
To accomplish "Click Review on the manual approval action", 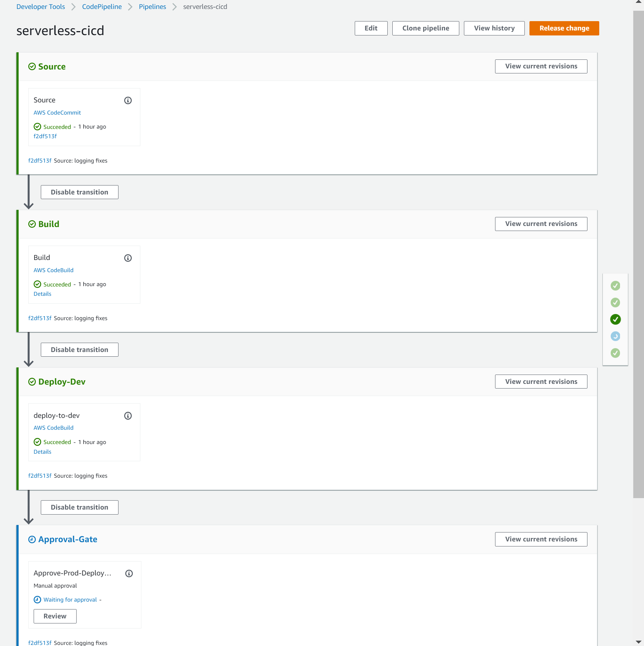I will (x=55, y=616).
